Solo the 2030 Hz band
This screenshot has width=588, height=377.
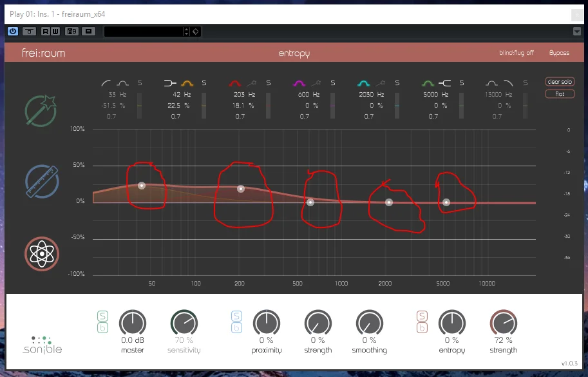click(397, 83)
